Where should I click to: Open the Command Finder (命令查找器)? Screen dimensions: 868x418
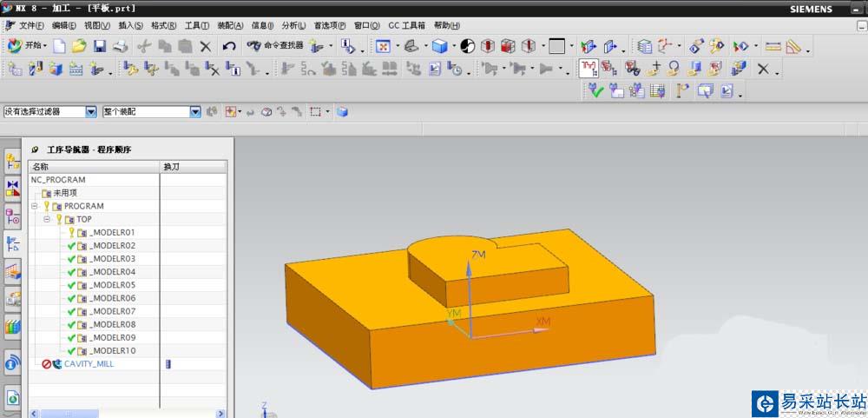click(276, 46)
